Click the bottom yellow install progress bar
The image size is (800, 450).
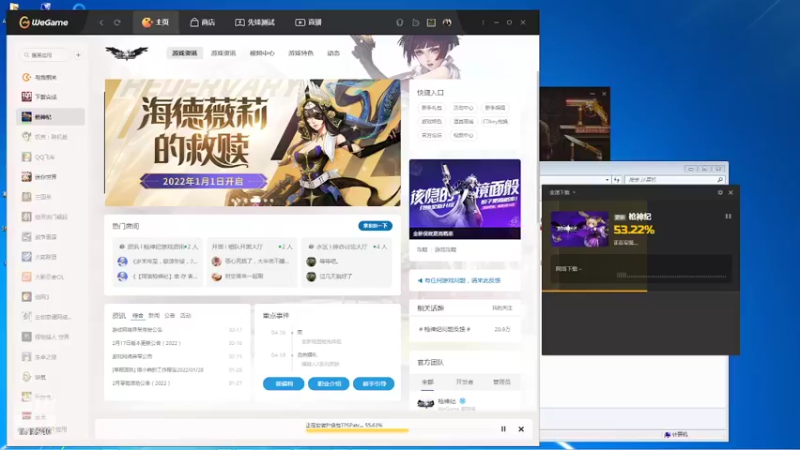click(x=357, y=431)
